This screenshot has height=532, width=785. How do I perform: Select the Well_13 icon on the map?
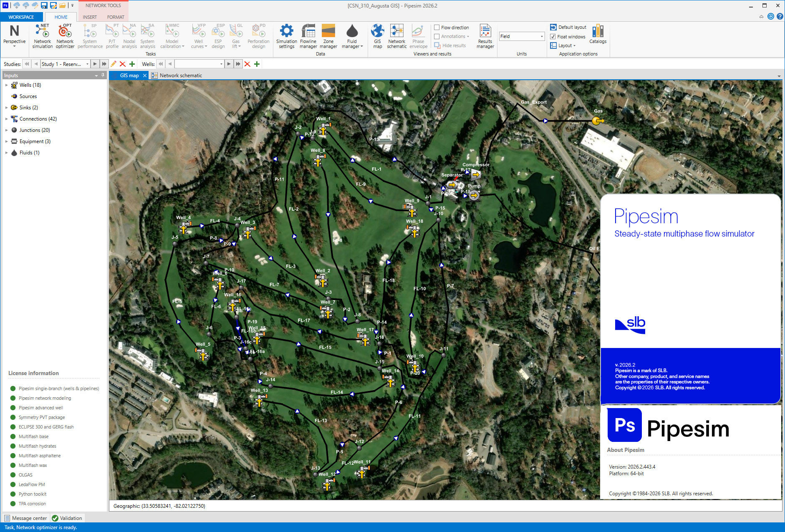[260, 401]
